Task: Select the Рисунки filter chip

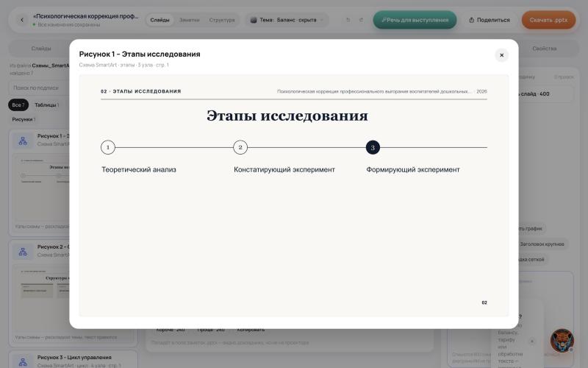Action: [x=24, y=119]
